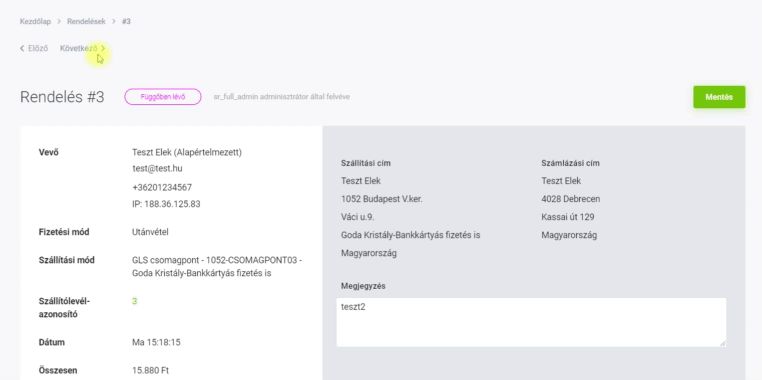Select the #3 breadcrumb item

[126, 21]
